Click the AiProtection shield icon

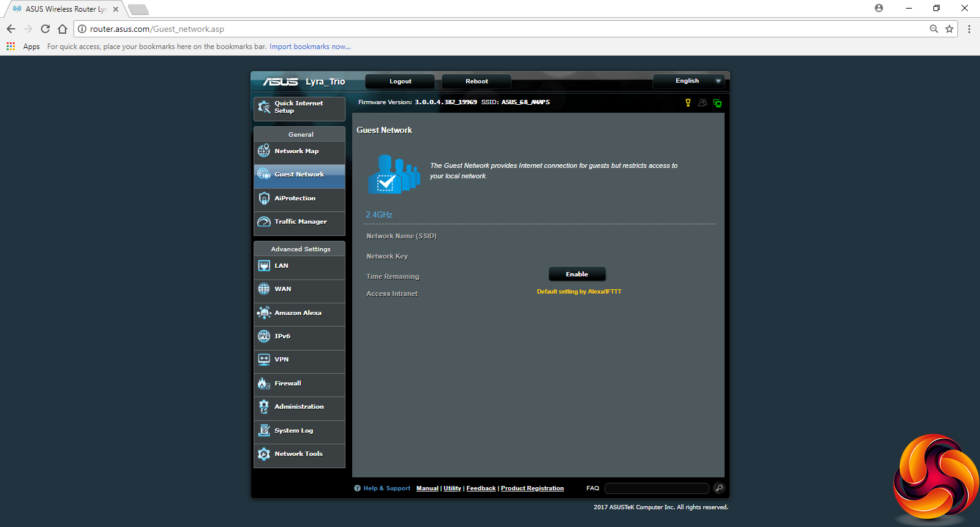pyautogui.click(x=264, y=199)
